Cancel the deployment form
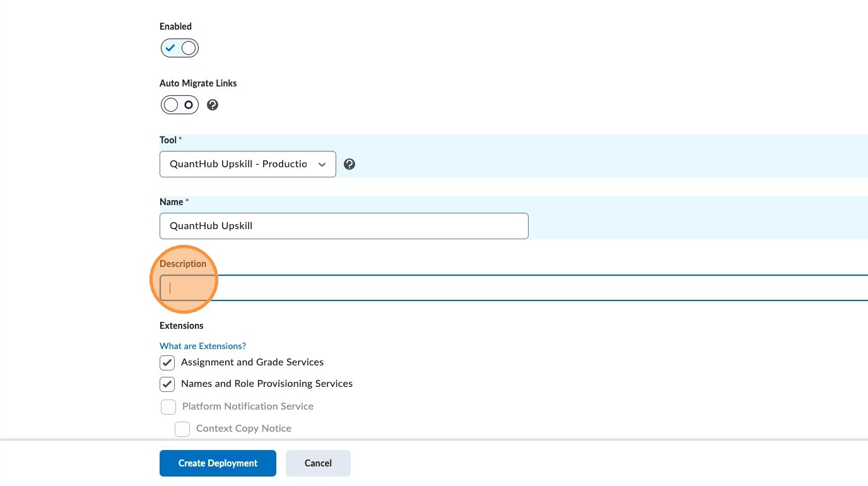The width and height of the screenshot is (868, 486). [x=318, y=463]
